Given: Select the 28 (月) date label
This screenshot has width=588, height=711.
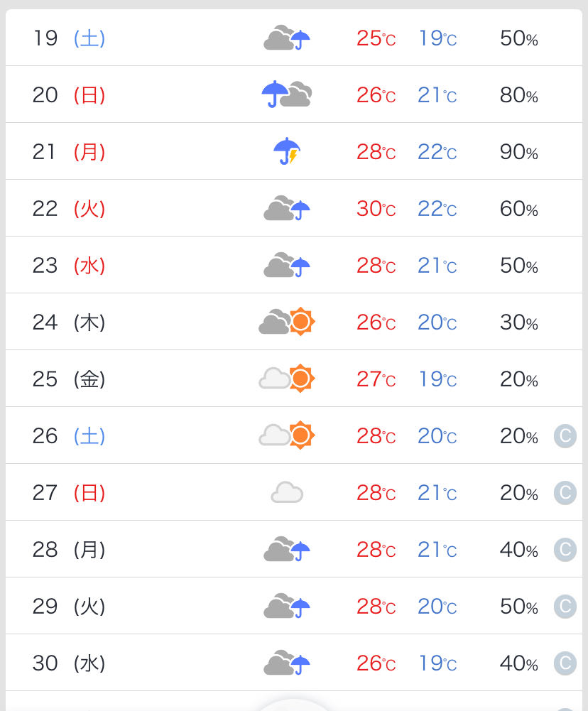Looking at the screenshot, I should (x=68, y=550).
